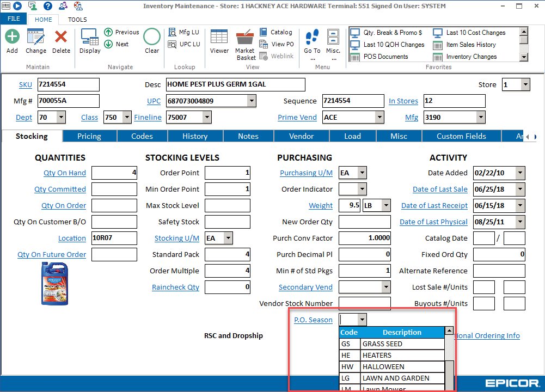Select HEATERS in season list

pos(391,356)
